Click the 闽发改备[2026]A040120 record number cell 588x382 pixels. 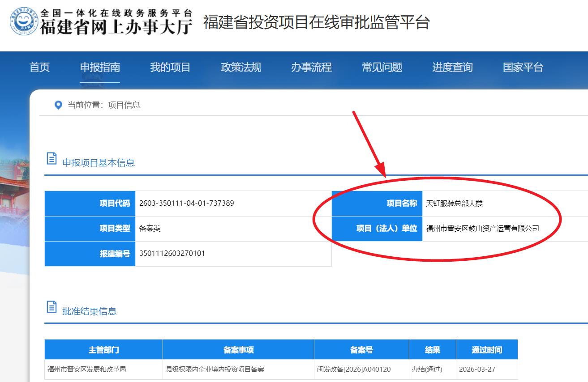point(354,369)
